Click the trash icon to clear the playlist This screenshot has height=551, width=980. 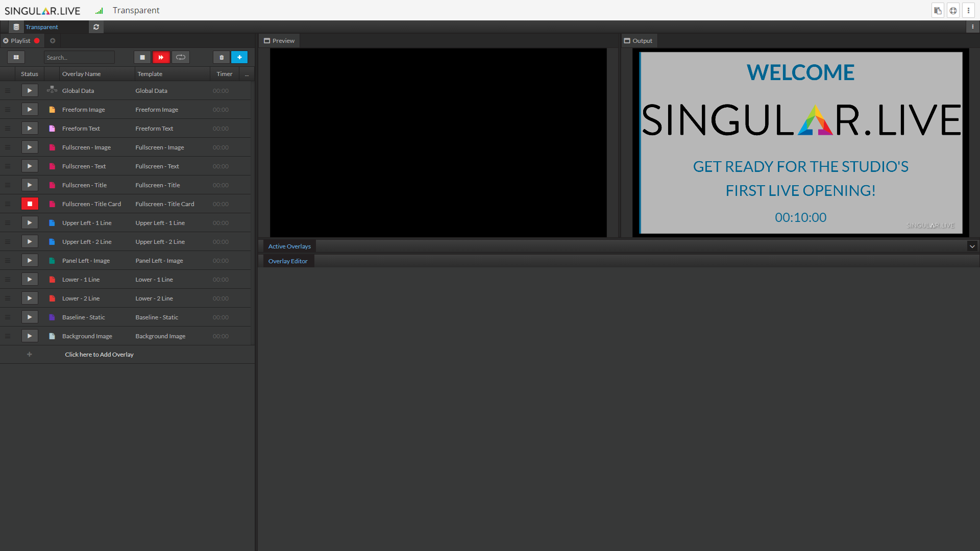[221, 57]
